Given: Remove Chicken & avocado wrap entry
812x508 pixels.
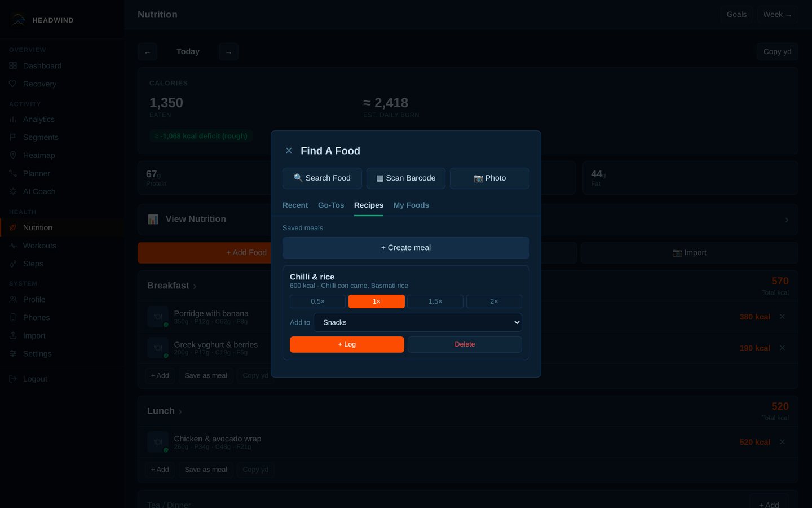Looking at the screenshot, I should click(x=782, y=442).
